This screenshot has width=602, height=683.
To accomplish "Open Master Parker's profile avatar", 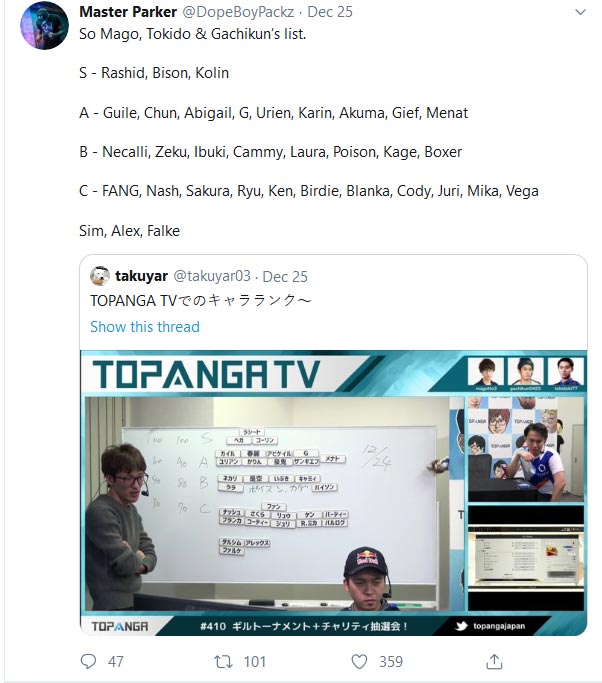I will [x=44, y=25].
